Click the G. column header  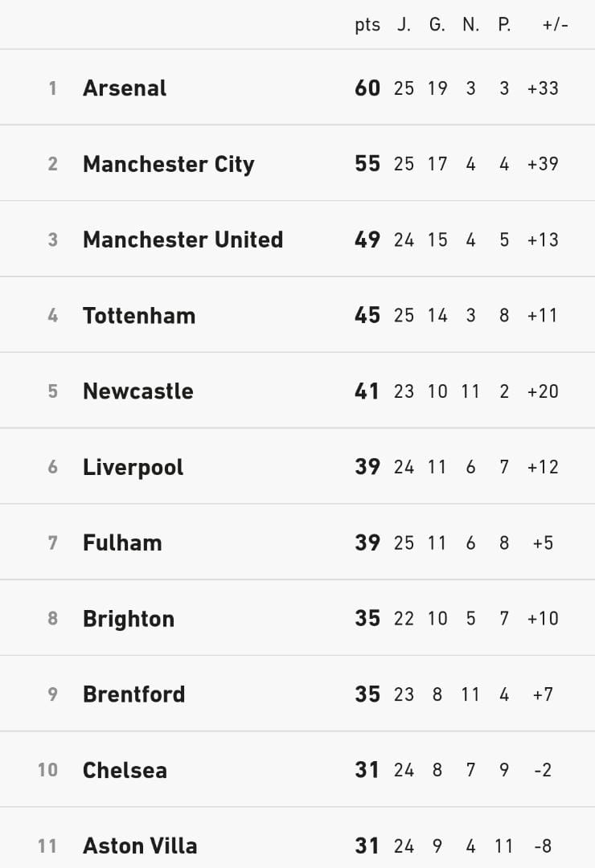point(437,25)
